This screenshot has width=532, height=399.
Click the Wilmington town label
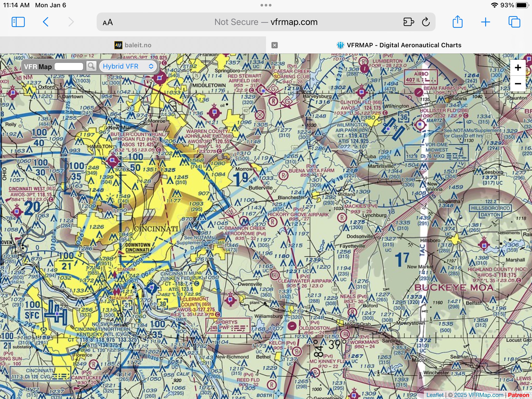[x=396, y=106]
